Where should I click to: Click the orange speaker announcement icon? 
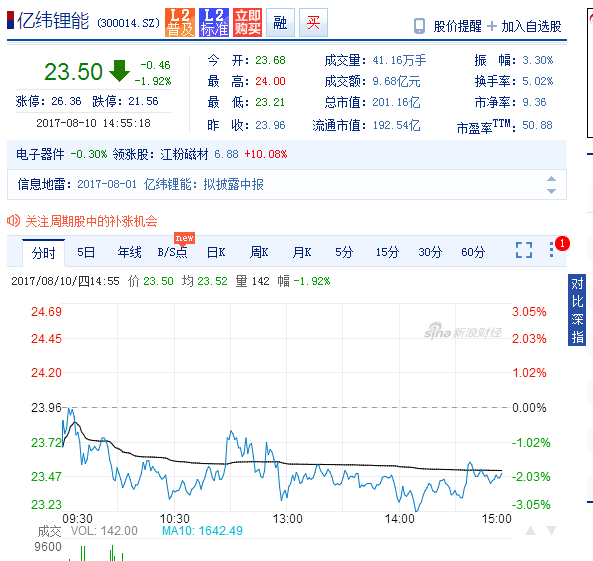pos(13,221)
